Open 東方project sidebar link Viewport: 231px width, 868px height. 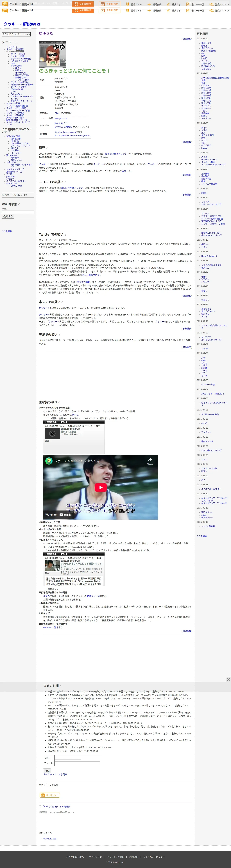12,155
